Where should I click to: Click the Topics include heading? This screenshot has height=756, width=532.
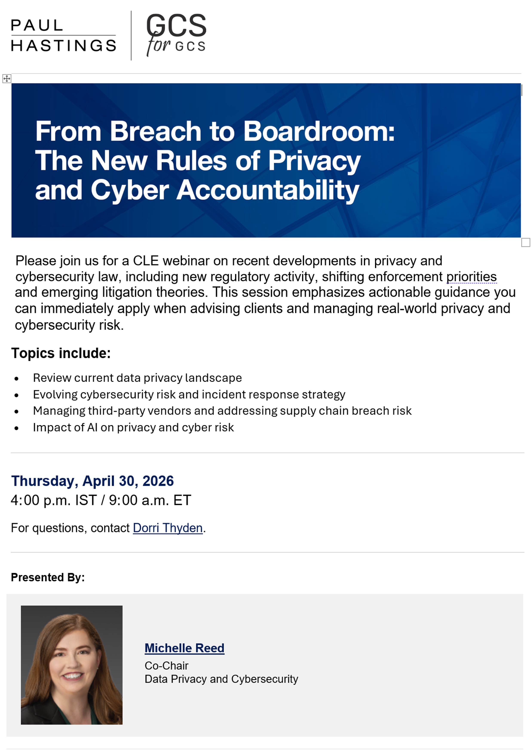pyautogui.click(x=61, y=353)
